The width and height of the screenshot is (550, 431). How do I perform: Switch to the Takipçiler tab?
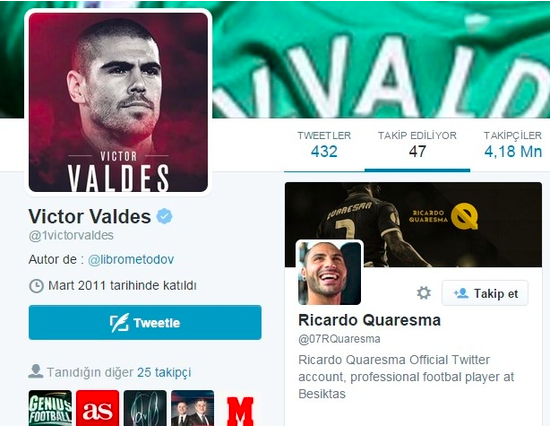513,145
